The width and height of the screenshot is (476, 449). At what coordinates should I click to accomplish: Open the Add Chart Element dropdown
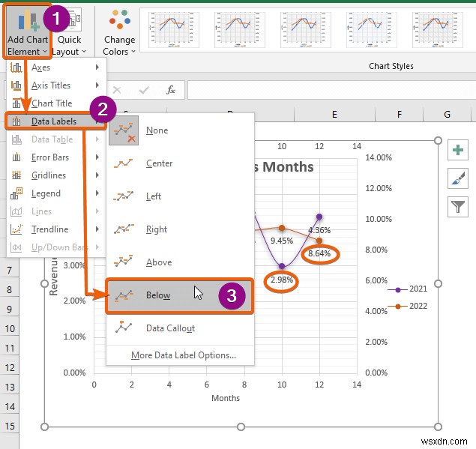[x=28, y=31]
